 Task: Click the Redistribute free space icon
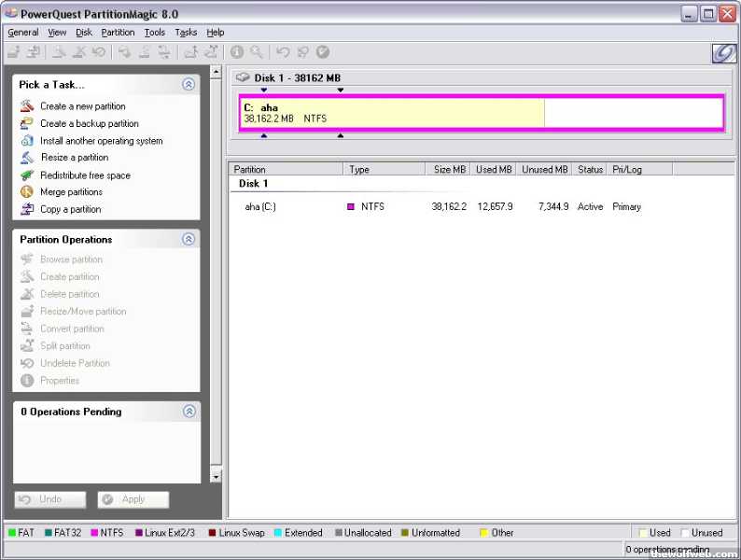[x=26, y=175]
